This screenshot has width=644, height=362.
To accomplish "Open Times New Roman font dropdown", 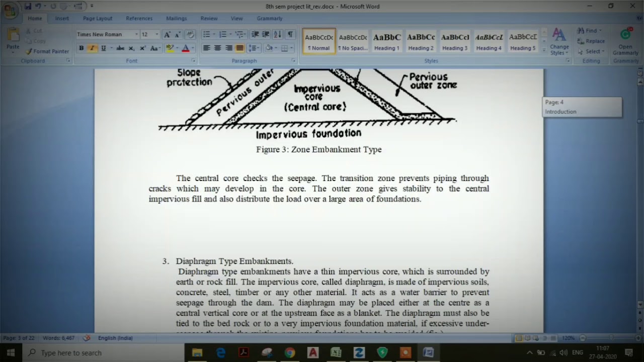I will (136, 34).
